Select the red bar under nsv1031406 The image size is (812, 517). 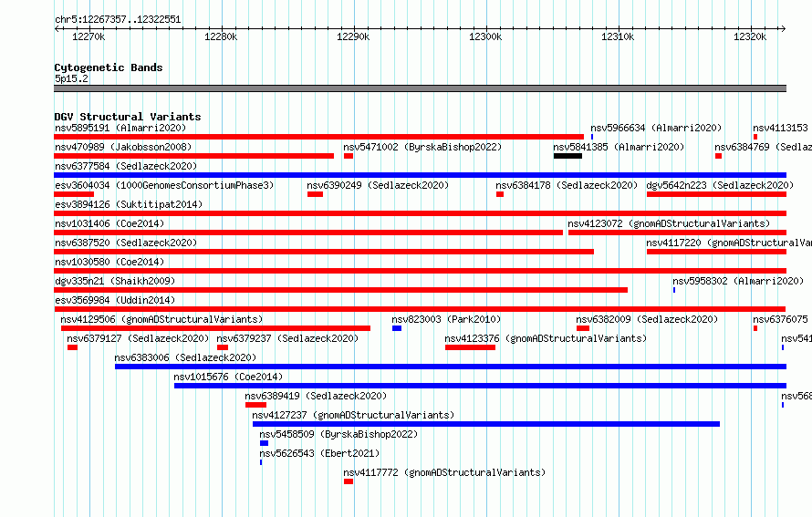tap(308, 233)
